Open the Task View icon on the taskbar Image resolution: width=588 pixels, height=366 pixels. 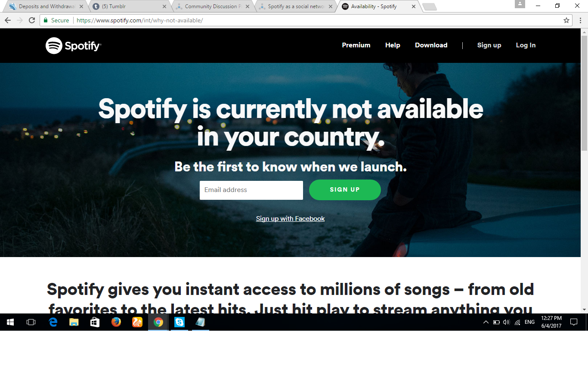[x=31, y=322]
